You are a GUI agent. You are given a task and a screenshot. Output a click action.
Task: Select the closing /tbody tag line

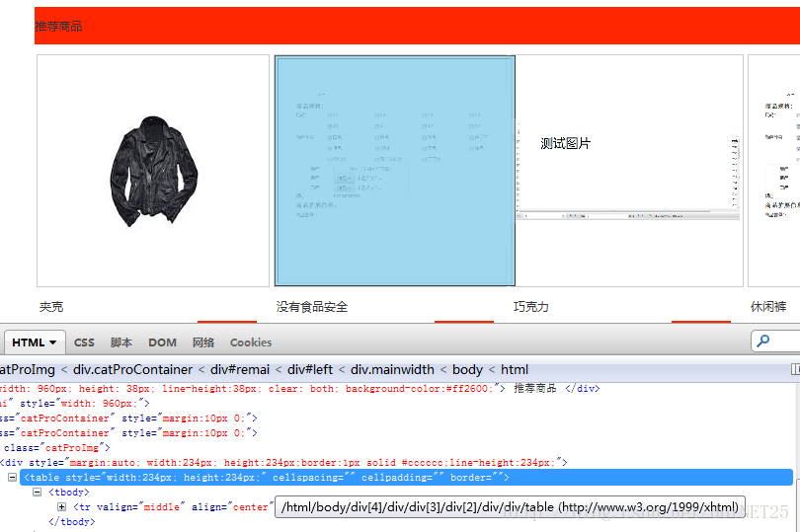coord(71,522)
